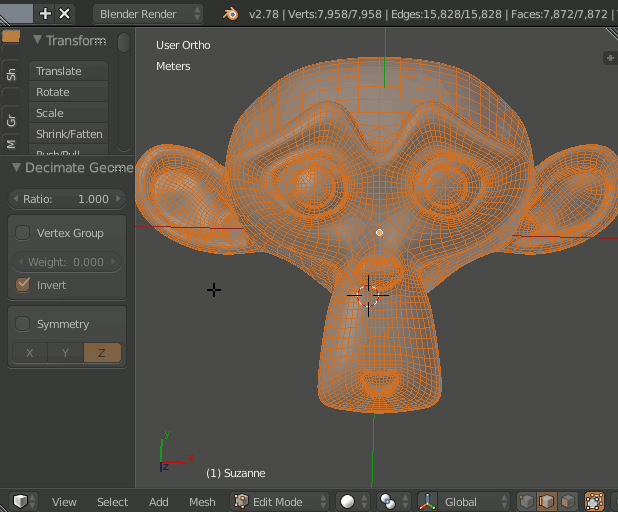Switch to the Sh tool shelf tab
This screenshot has height=512, width=618.
[x=11, y=74]
